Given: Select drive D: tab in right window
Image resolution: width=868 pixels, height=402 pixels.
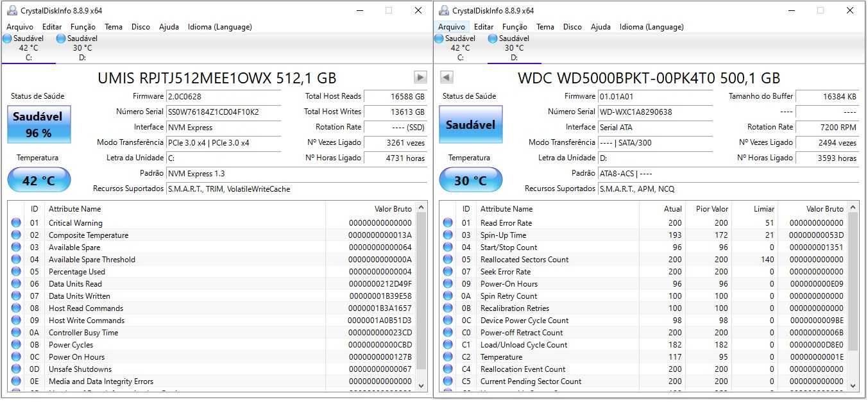Looking at the screenshot, I should click(x=514, y=48).
